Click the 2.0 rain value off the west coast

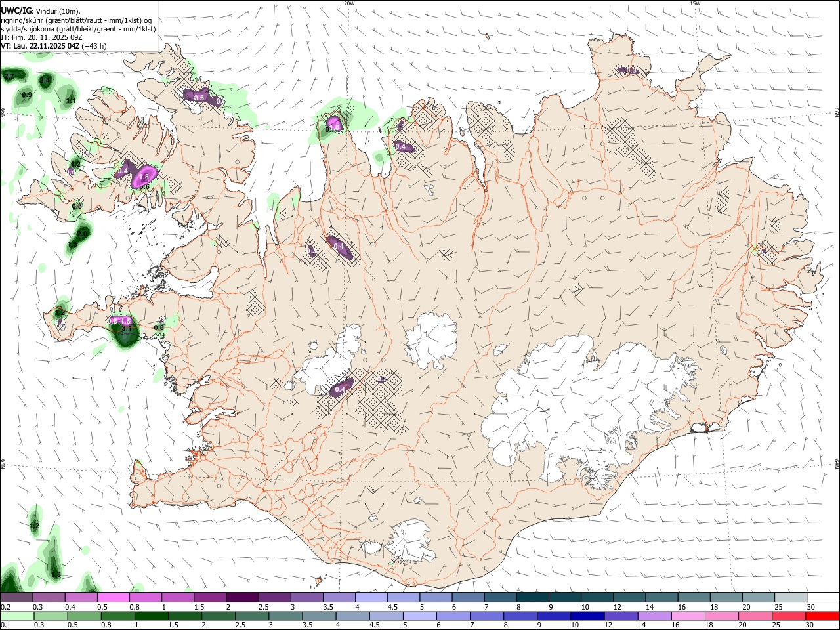82,234
